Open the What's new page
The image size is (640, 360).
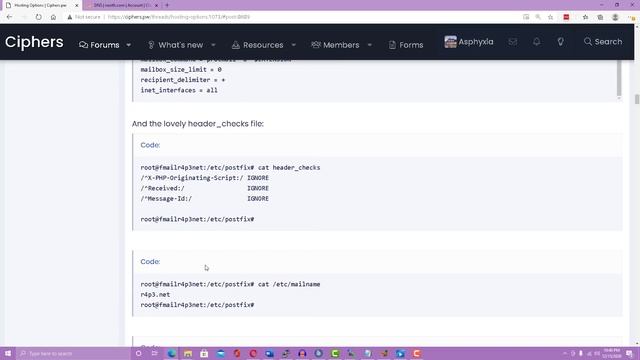(176, 45)
